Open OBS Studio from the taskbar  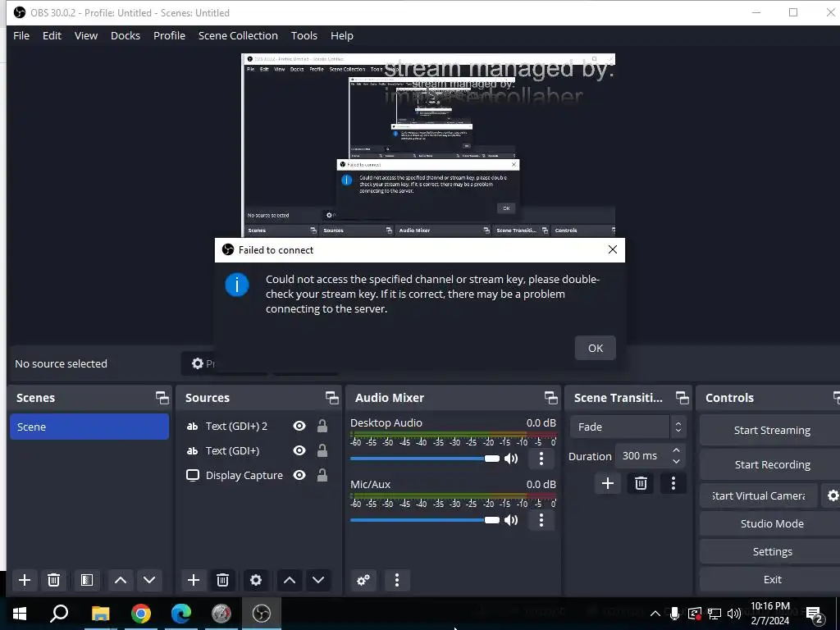point(262,614)
